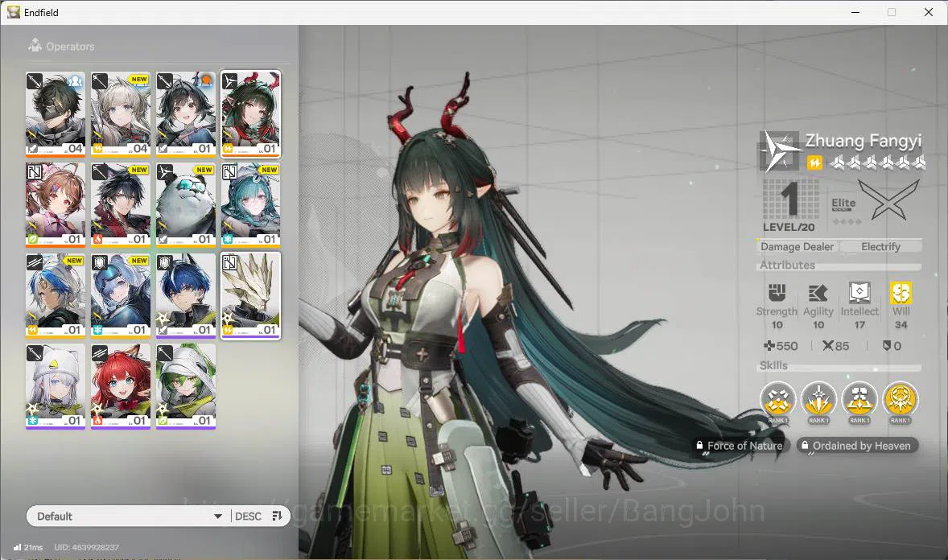Select the brown-haired girl in pink card
The image size is (948, 560).
pos(56,204)
